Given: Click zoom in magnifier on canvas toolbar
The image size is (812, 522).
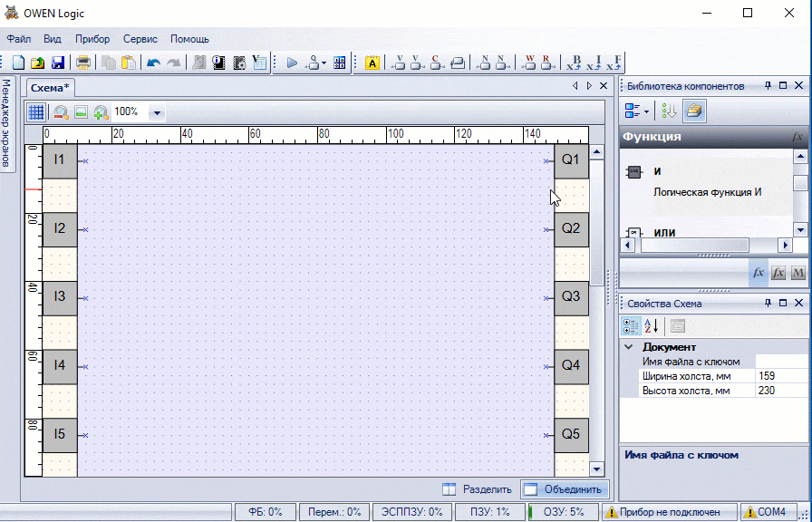Looking at the screenshot, I should (x=101, y=112).
